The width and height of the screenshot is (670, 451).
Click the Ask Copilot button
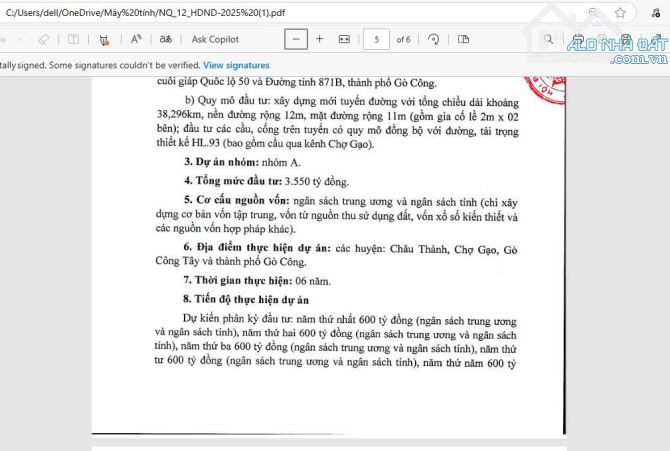point(215,39)
